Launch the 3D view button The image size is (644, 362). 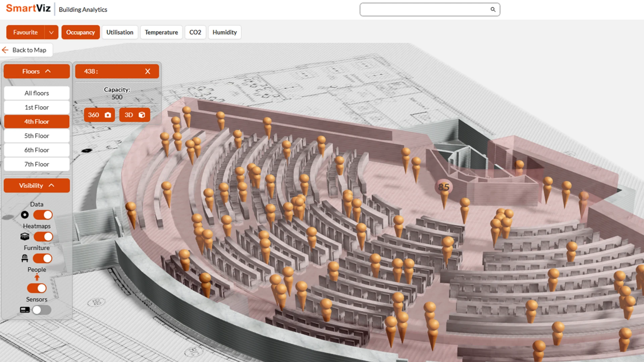click(x=135, y=115)
